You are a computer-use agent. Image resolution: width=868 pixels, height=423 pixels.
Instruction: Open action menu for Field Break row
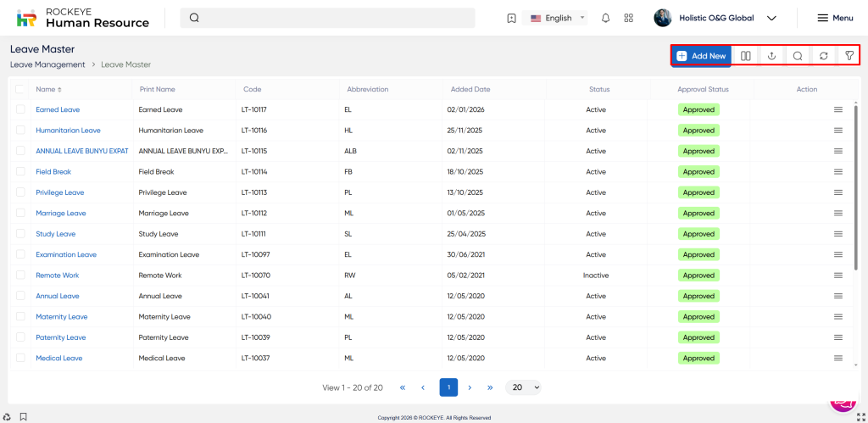coord(837,171)
